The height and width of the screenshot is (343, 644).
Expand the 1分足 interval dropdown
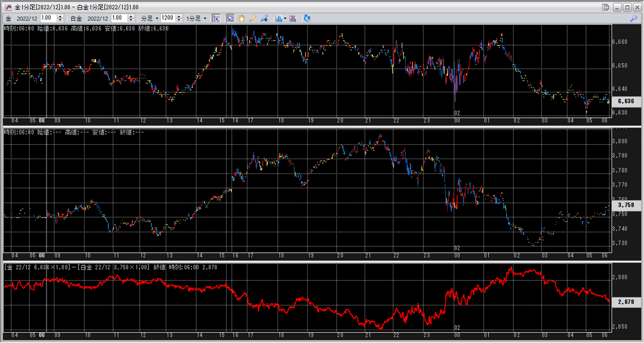click(205, 18)
